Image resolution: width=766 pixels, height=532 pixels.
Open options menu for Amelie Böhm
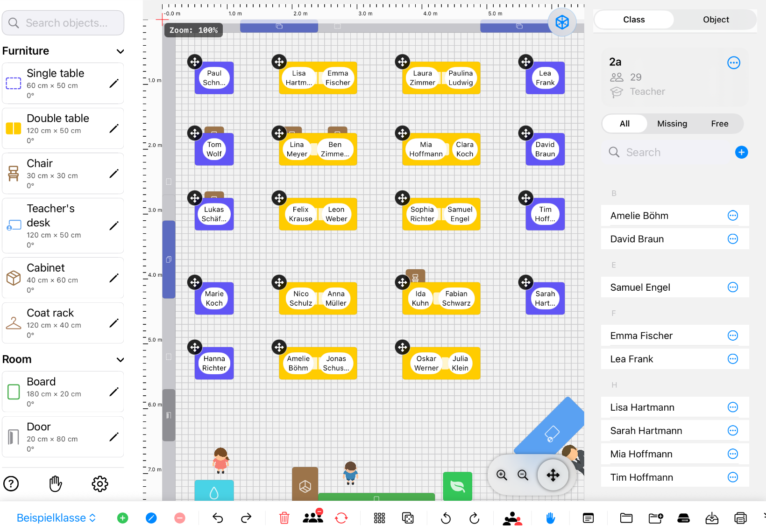click(x=733, y=216)
